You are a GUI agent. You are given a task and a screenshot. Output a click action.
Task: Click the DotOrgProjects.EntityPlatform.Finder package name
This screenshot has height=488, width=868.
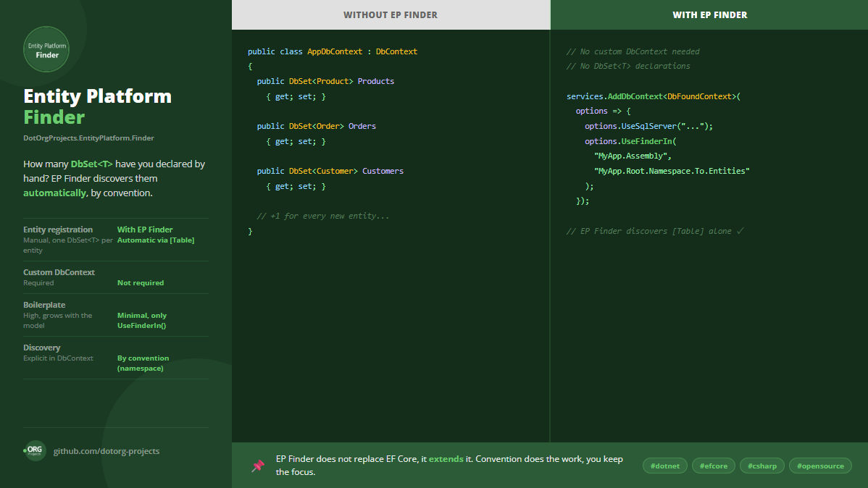tap(88, 138)
